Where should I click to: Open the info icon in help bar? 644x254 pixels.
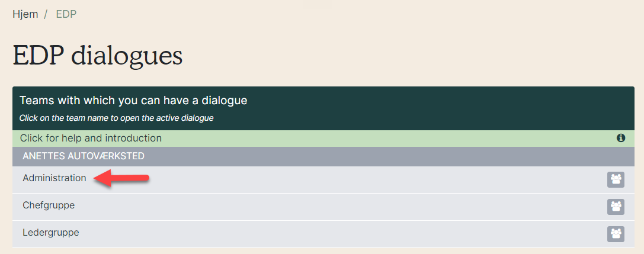[x=620, y=139]
